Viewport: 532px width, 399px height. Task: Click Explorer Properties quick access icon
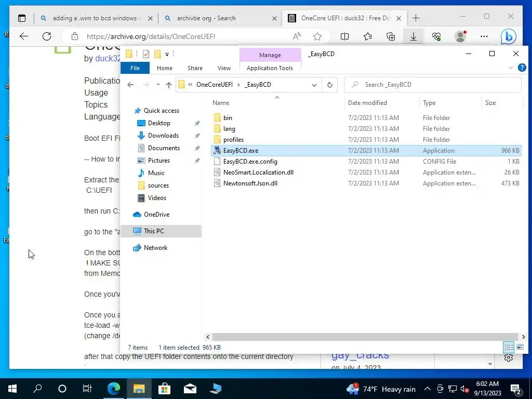point(146,54)
